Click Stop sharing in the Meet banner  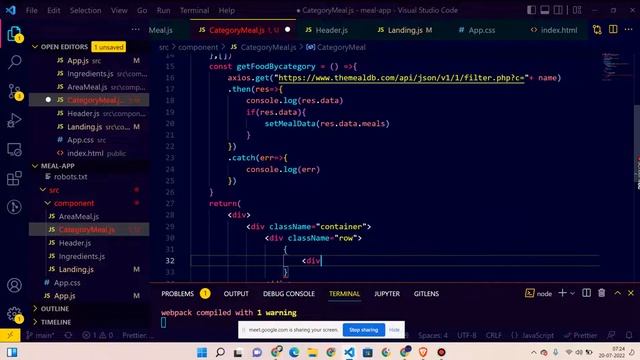coord(363,330)
